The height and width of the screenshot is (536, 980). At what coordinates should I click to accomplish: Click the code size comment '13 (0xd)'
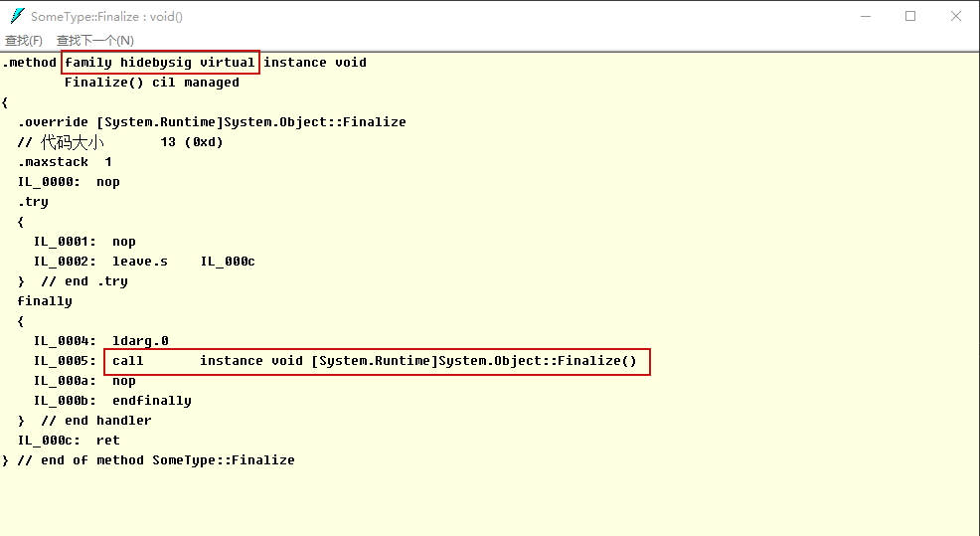pos(191,142)
